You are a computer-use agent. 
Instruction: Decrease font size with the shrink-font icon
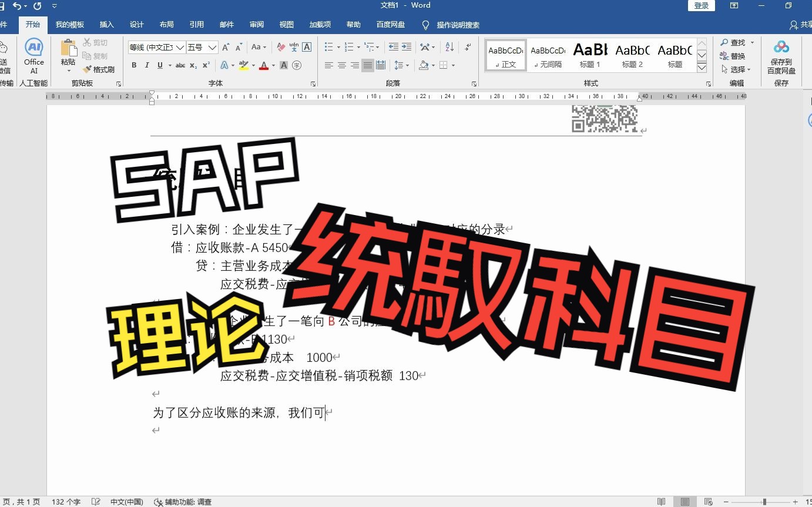coord(239,47)
